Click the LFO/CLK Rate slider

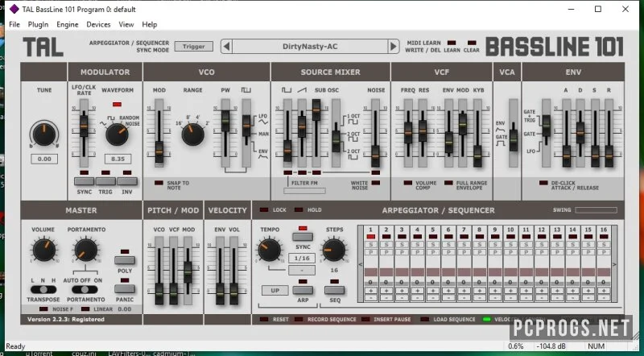tap(84, 126)
